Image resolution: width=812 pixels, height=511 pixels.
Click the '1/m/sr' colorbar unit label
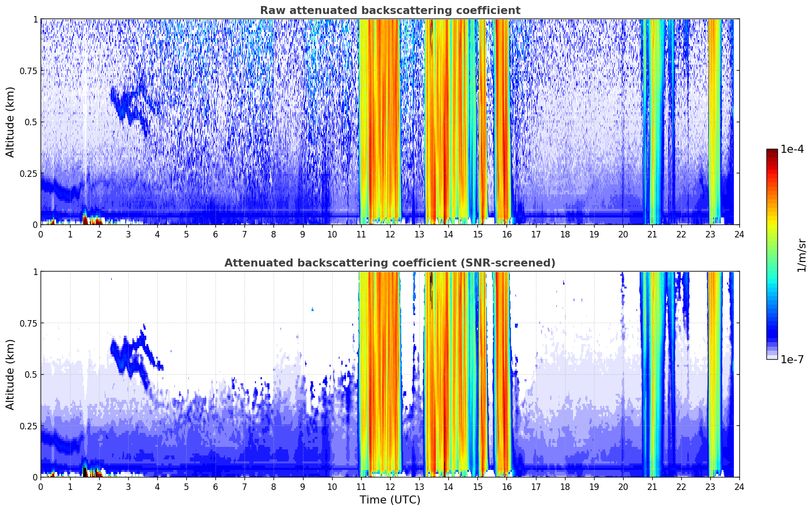pyautogui.click(x=801, y=255)
